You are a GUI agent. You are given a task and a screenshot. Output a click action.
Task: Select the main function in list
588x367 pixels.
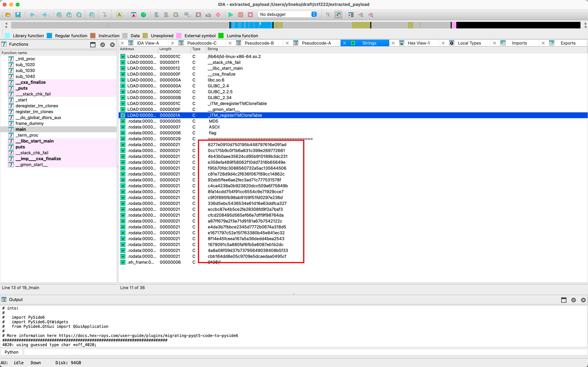[x=21, y=129]
